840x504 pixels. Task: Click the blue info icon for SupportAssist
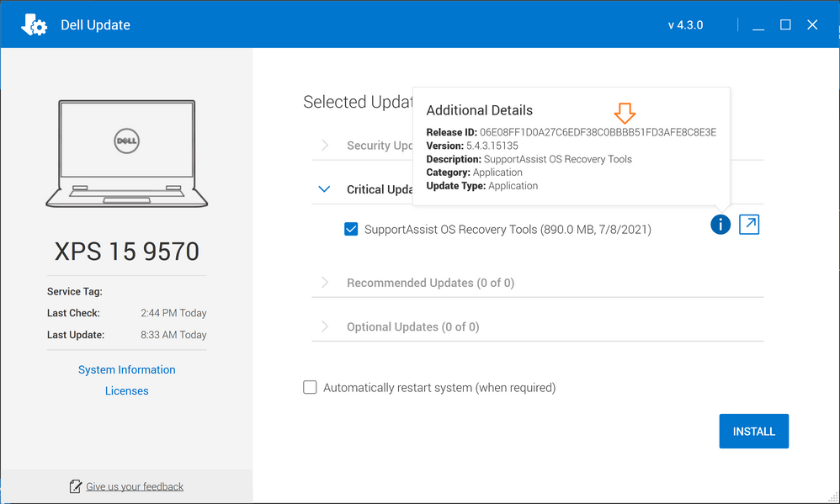(720, 225)
